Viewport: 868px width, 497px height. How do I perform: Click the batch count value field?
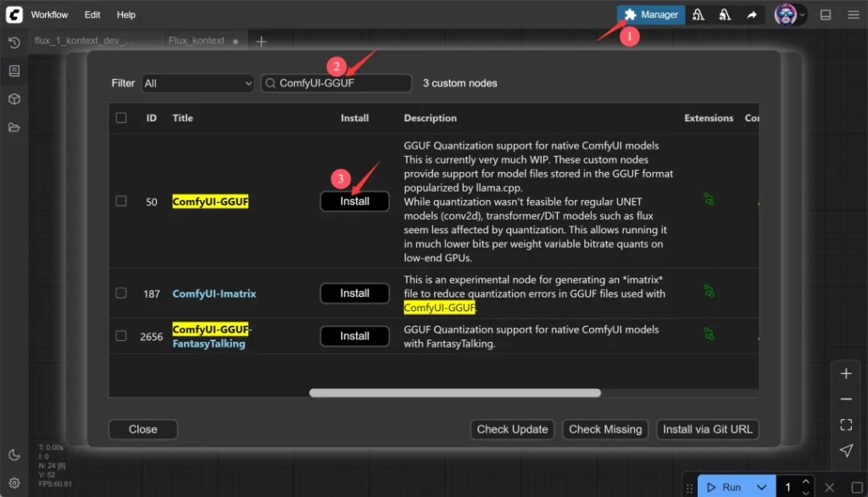(x=787, y=488)
